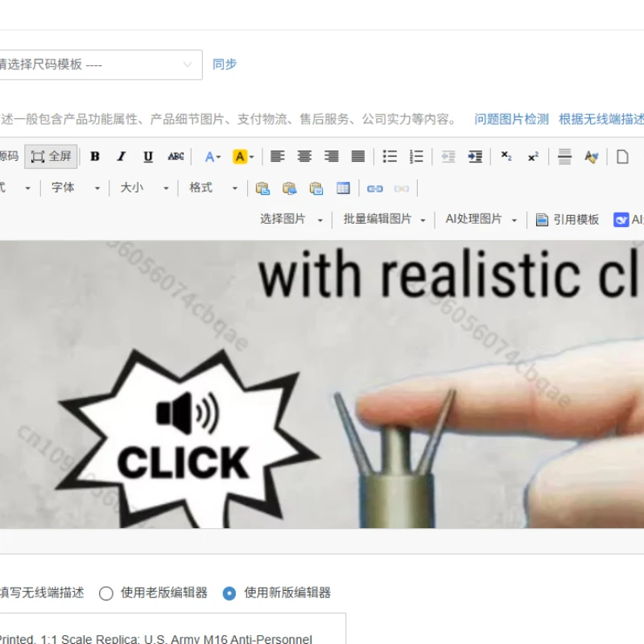Image resolution: width=644 pixels, height=644 pixels.
Task: Apply underline to text
Action: point(148,156)
